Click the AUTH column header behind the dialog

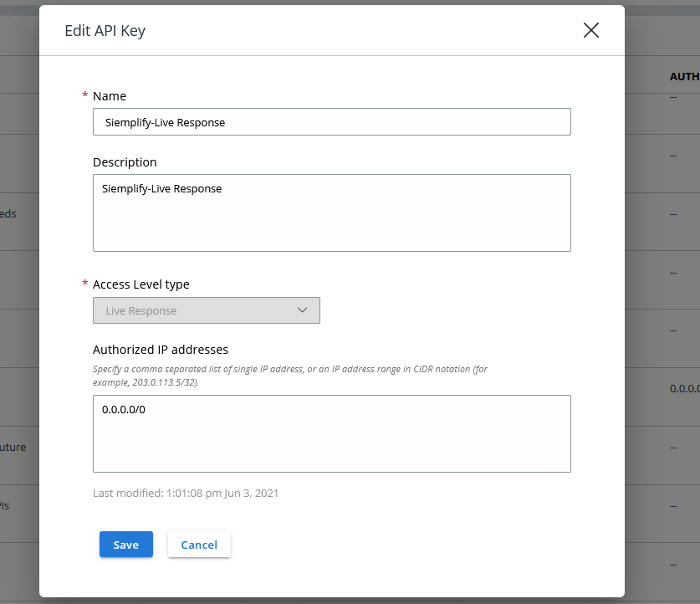684,76
